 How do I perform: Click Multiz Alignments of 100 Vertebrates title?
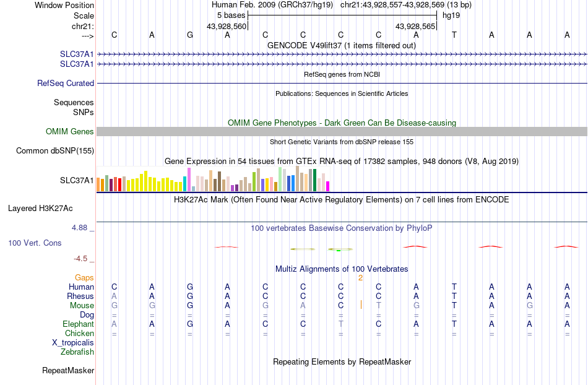342,269
